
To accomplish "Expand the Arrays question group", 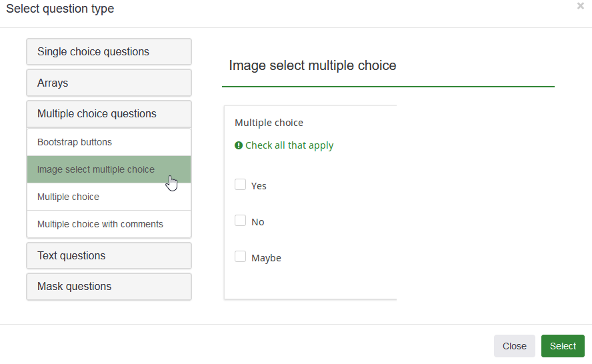I will (109, 83).
